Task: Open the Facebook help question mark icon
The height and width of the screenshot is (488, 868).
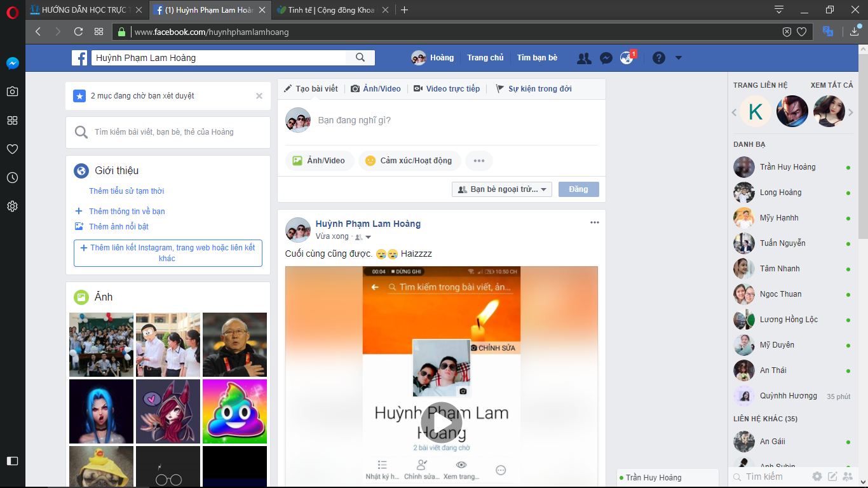Action: pos(659,58)
